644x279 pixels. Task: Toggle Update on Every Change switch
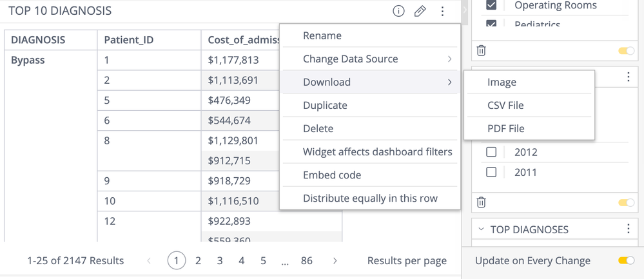pos(626,261)
